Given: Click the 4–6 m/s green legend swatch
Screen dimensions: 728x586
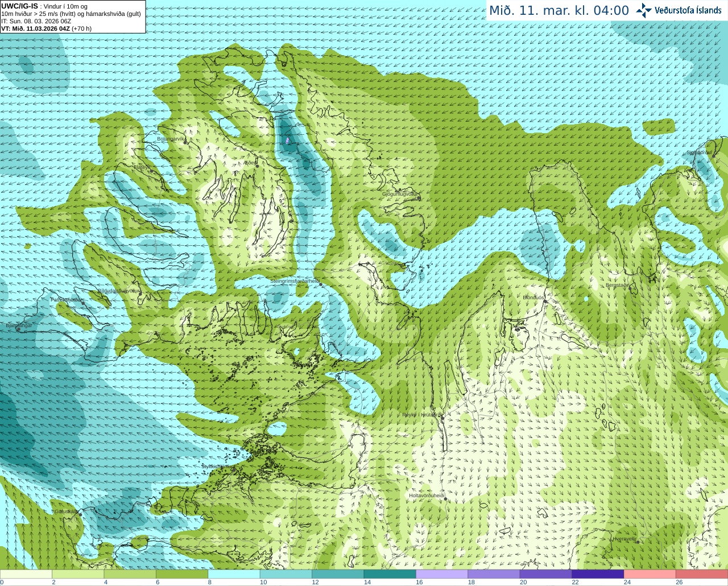Looking at the screenshot, I should 130,574.
